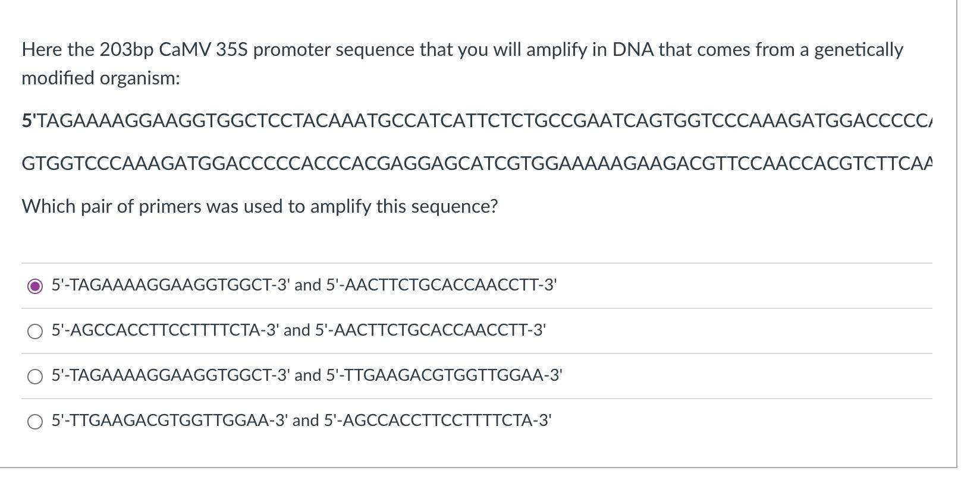The height and width of the screenshot is (480, 980).
Task: Click the AACTTCTGCACCAACCTT primer in the first option
Action: 442,285
